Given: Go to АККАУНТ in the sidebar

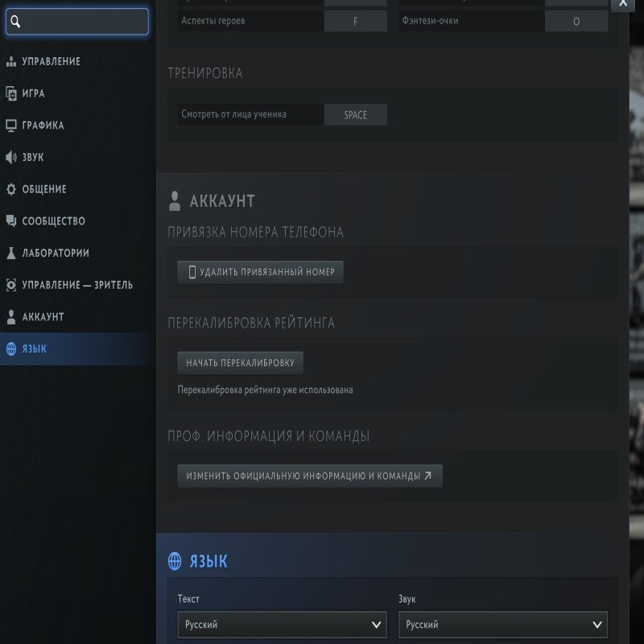Looking at the screenshot, I should point(43,317).
